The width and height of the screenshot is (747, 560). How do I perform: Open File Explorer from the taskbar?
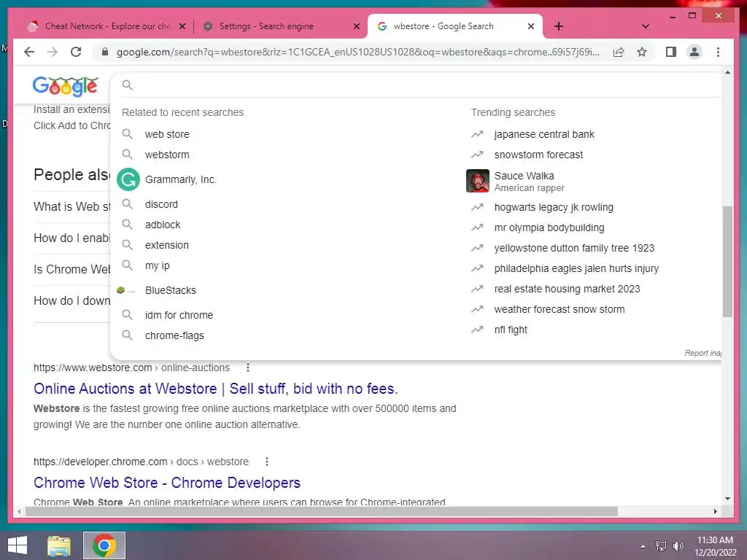click(x=59, y=545)
